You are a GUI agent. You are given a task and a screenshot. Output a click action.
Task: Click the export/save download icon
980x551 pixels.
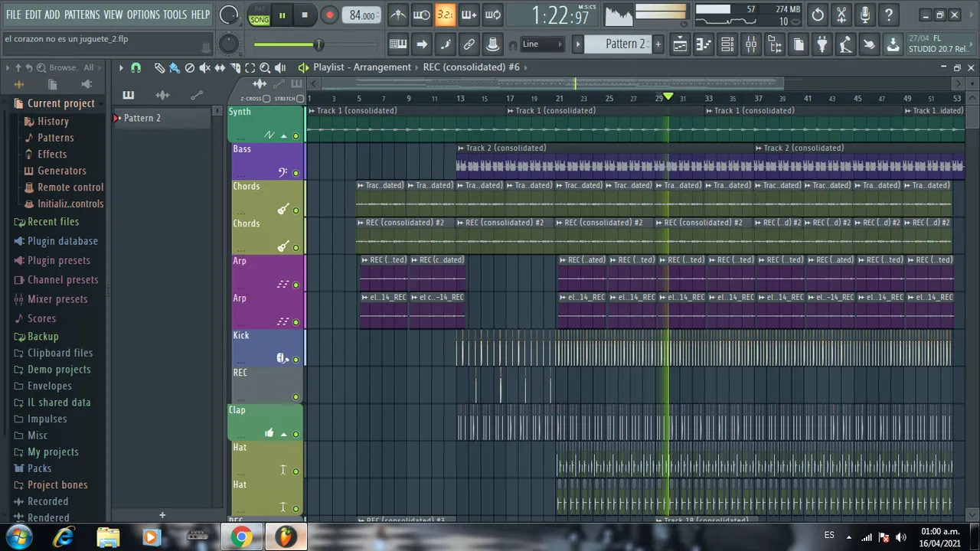(x=893, y=44)
